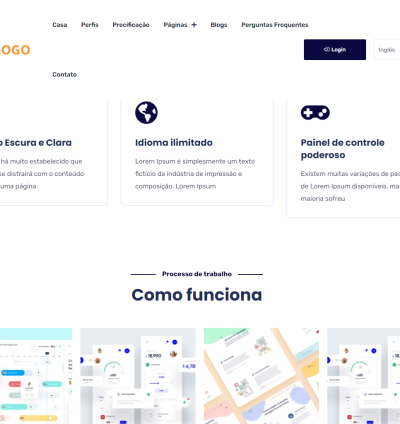
Task: Click the plus icon beside Páginas
Action: (194, 25)
